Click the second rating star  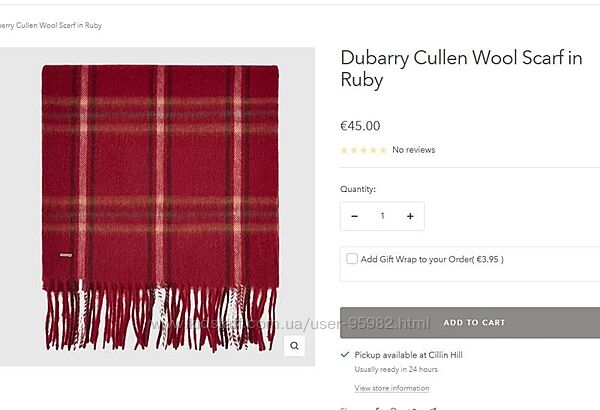coord(354,150)
